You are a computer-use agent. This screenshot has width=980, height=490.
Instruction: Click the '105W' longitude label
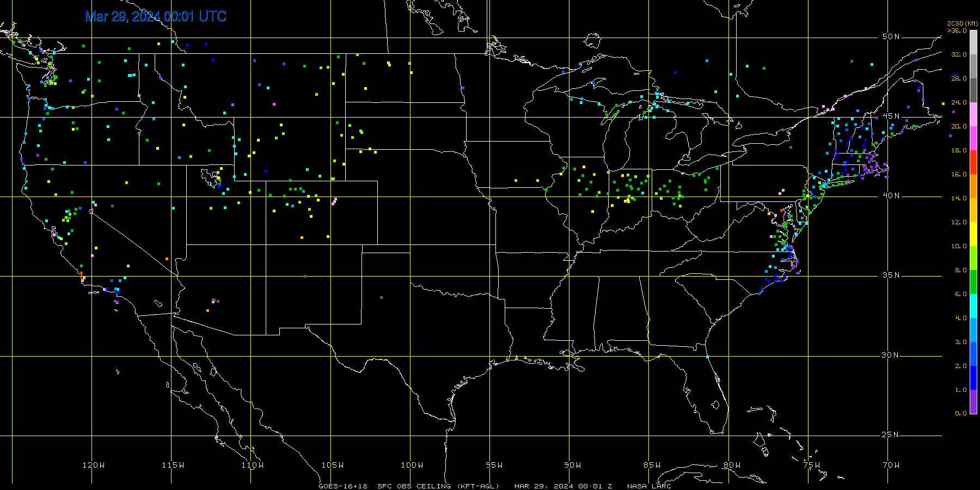[332, 465]
